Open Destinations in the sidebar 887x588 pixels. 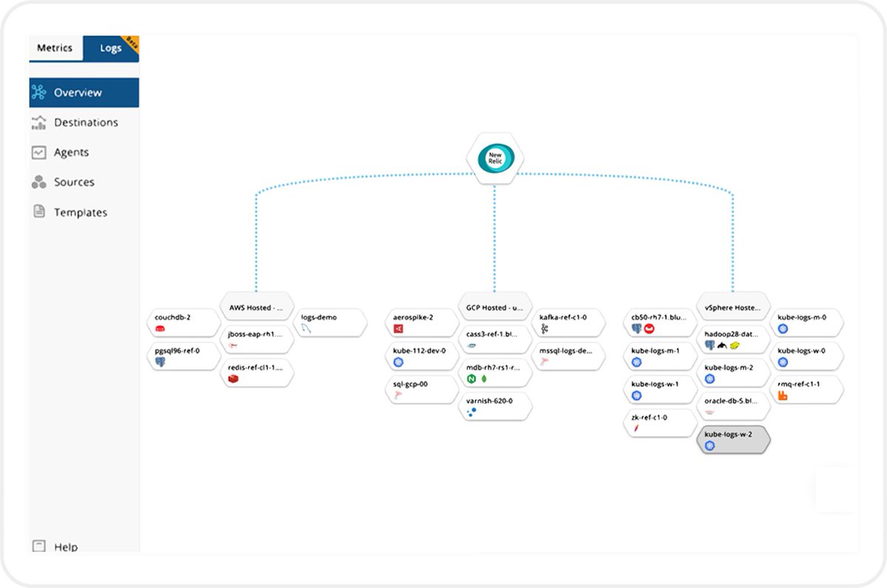(84, 123)
